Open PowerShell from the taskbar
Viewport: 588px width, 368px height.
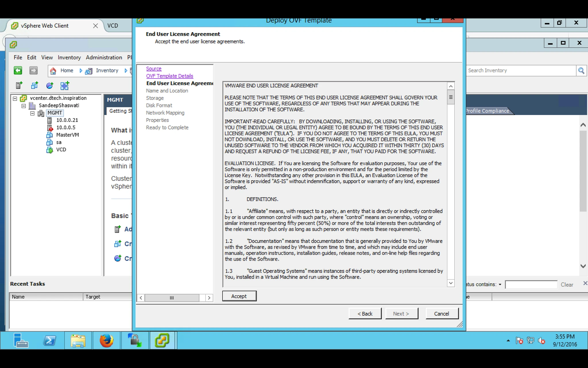[x=50, y=341]
